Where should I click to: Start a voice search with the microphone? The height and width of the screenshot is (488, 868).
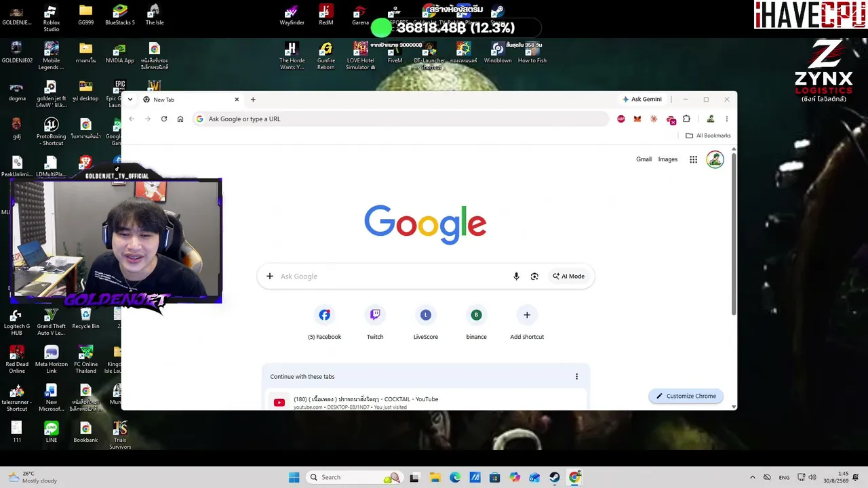516,277
